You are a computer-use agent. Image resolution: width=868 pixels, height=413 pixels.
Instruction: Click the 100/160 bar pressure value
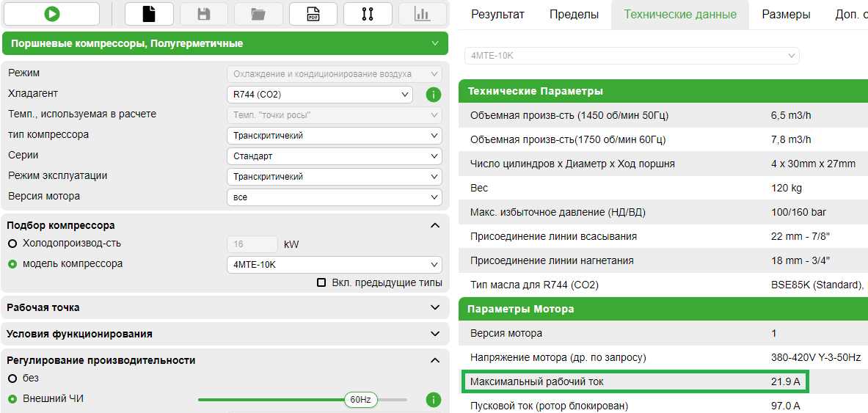click(x=799, y=212)
